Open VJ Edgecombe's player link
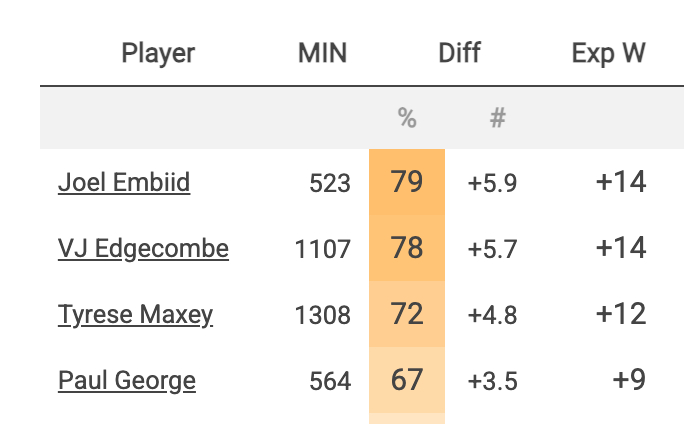This screenshot has width=684, height=424. [x=143, y=249]
